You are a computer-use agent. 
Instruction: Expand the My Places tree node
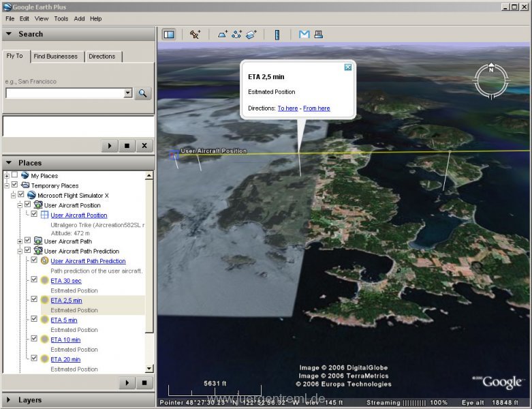coord(6,175)
